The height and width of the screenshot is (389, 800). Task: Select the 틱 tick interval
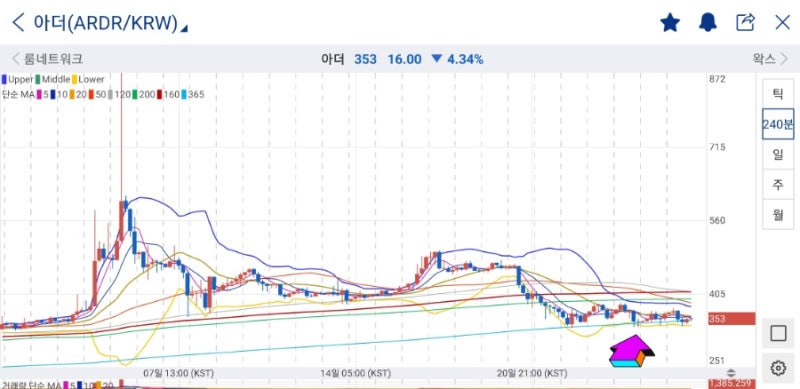pos(778,94)
